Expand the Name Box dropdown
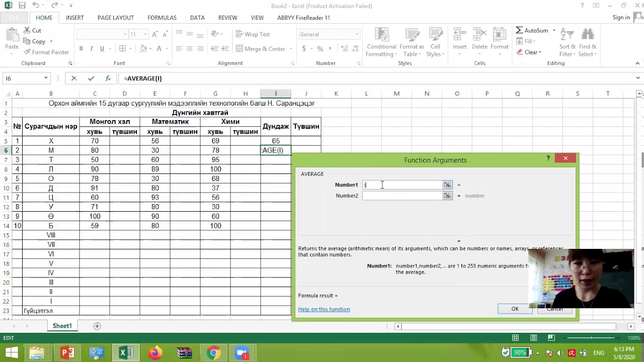 click(46, 78)
